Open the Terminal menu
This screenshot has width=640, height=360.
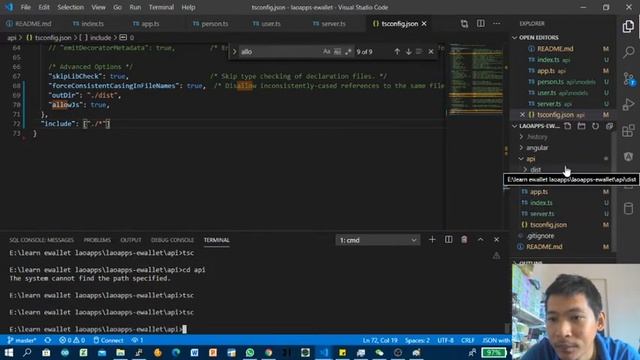point(161,7)
